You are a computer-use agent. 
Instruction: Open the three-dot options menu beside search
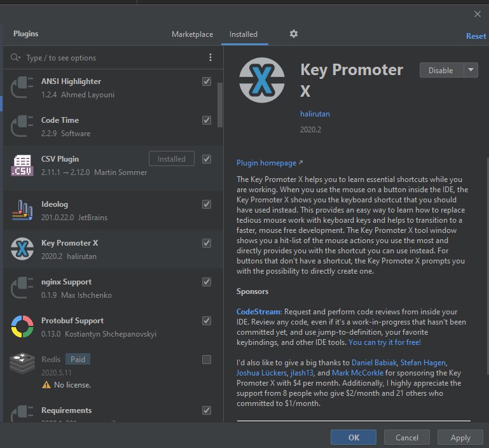[x=210, y=57]
